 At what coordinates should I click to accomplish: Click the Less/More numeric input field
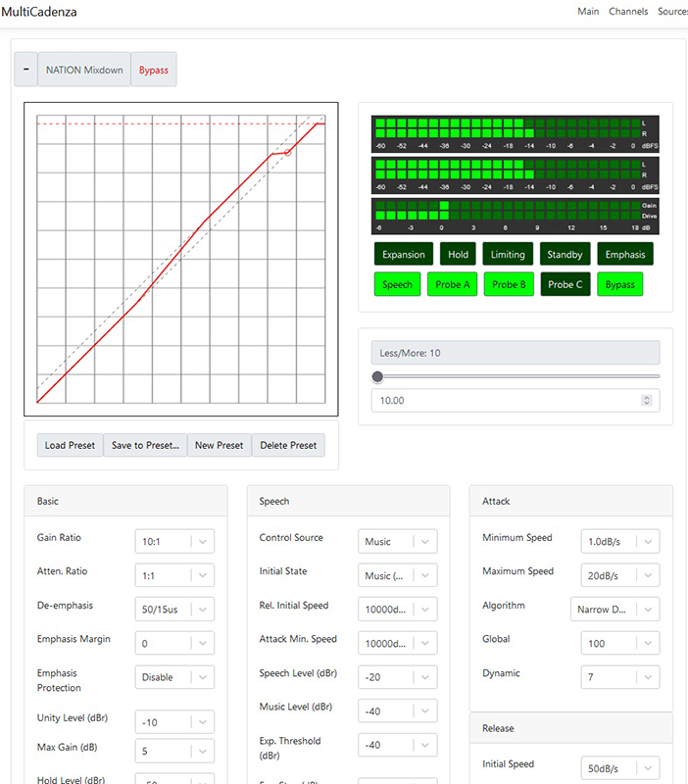(505, 401)
